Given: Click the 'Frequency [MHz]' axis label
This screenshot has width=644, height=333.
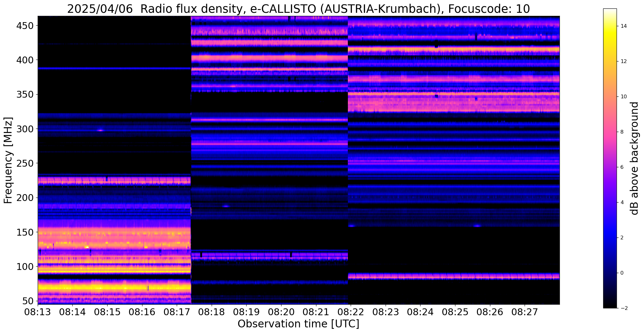Looking at the screenshot, I should 8,160.
